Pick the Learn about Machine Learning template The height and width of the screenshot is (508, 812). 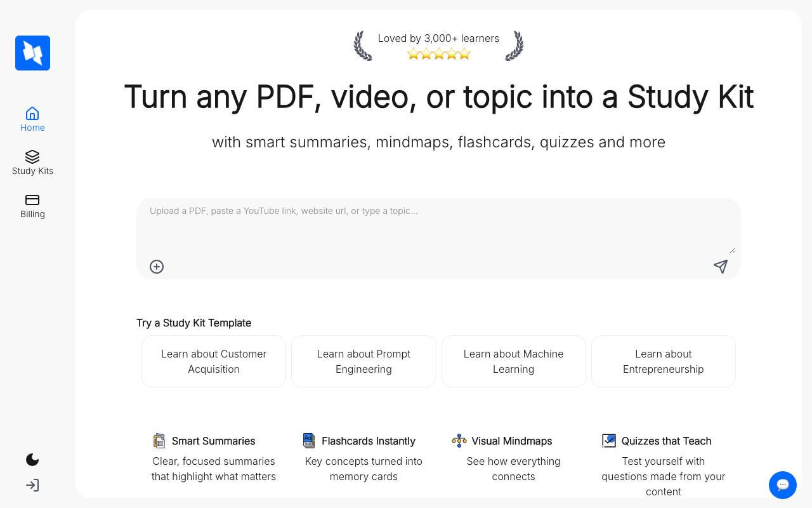click(514, 361)
